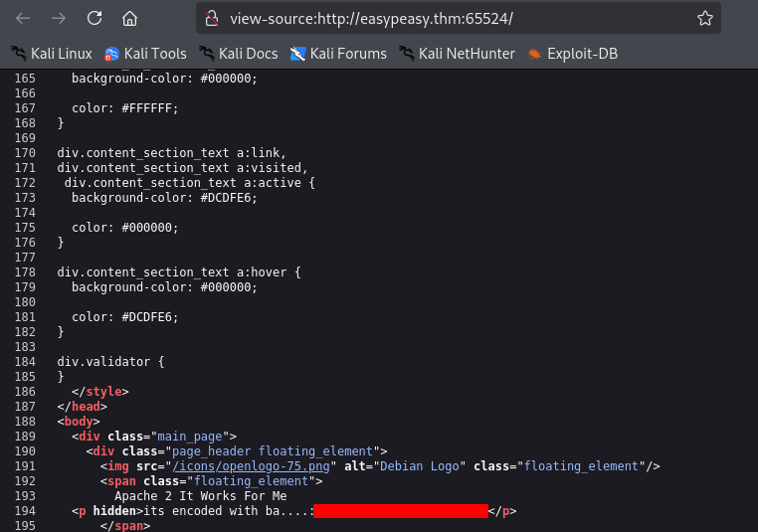
Task: Go back using the back arrow
Action: 23,18
